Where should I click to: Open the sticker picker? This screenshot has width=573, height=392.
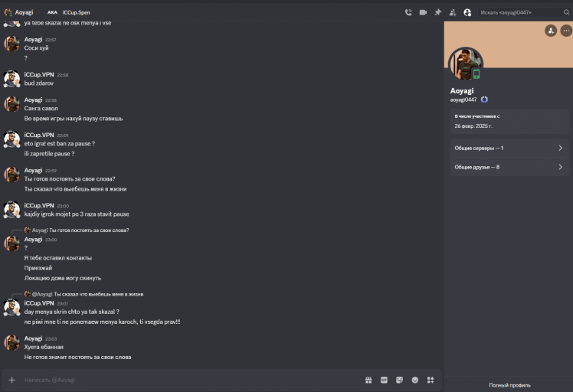coord(399,380)
